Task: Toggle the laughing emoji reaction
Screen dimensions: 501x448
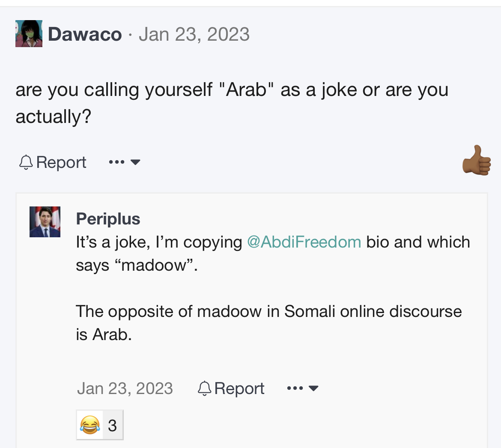Action: pos(90,425)
